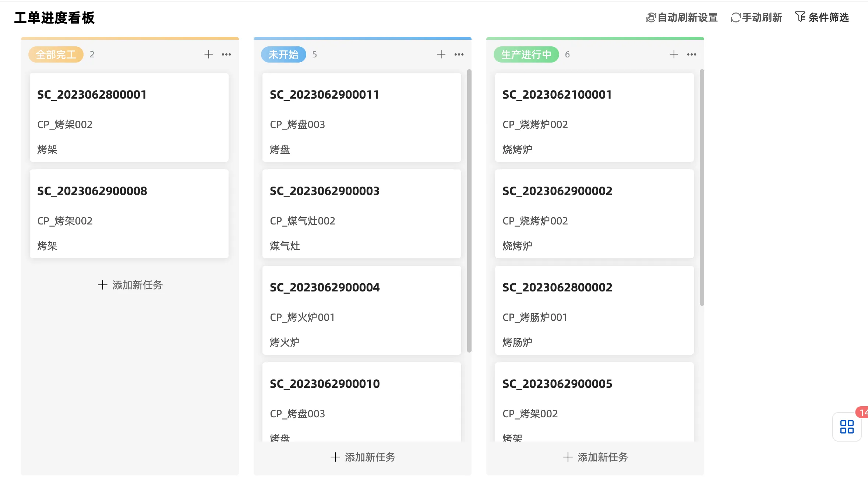This screenshot has width=868, height=485.
Task: Select the green 生产进行中 status tag
Action: point(526,54)
